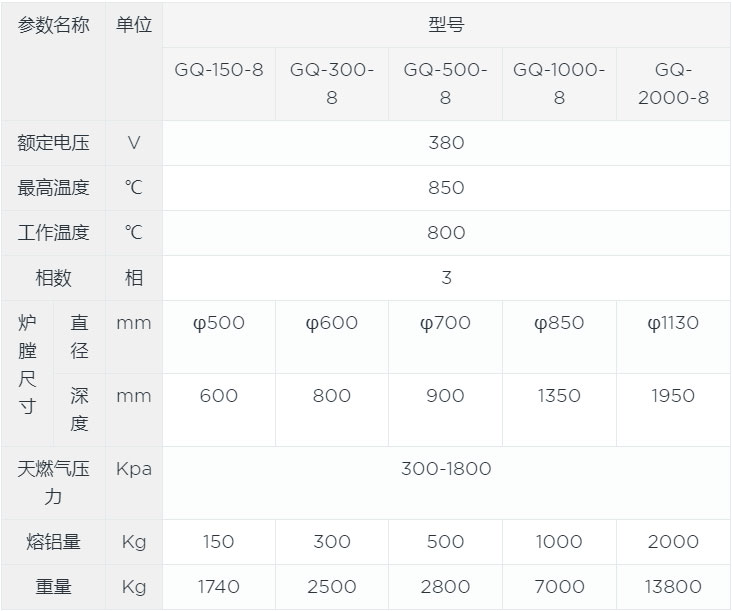The image size is (732, 611).
Task: Select the 最高温度 row label
Action: [x=54, y=188]
